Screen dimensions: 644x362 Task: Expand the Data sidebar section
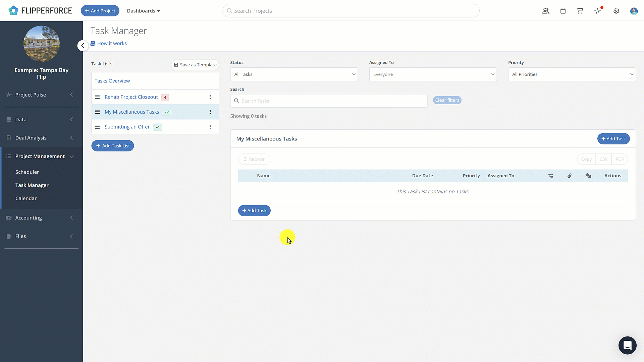41,120
